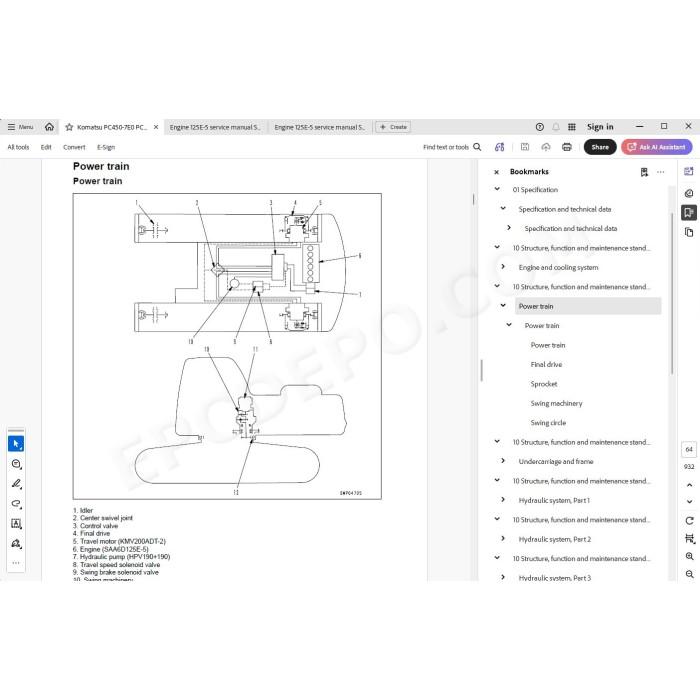Image resolution: width=700 pixels, height=700 pixels.
Task: Expand Hydraulic system, Part 1 bookmark
Action: coord(503,500)
